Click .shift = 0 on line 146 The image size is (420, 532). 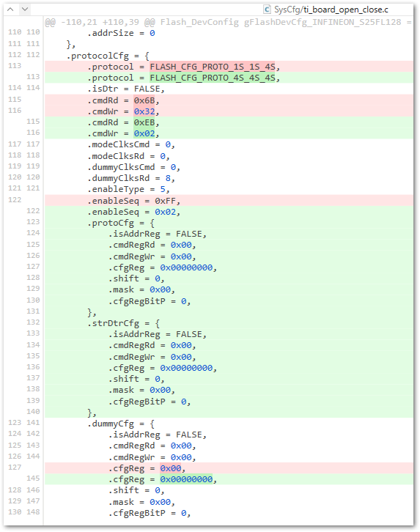(x=136, y=491)
